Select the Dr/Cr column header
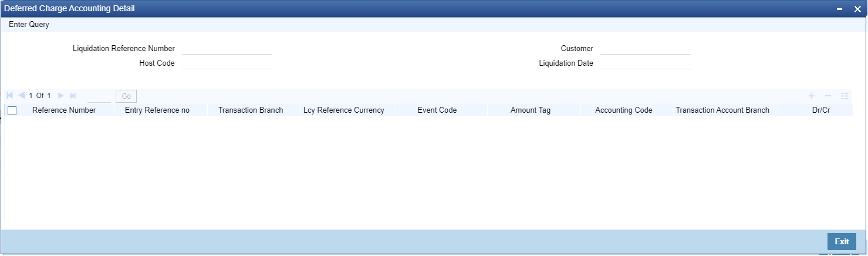The height and width of the screenshot is (256, 868). pos(821,110)
